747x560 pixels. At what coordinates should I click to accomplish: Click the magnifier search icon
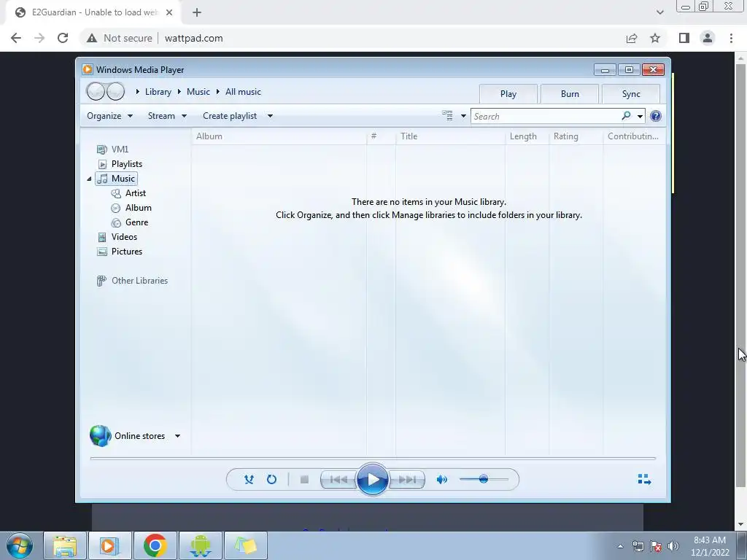point(626,116)
